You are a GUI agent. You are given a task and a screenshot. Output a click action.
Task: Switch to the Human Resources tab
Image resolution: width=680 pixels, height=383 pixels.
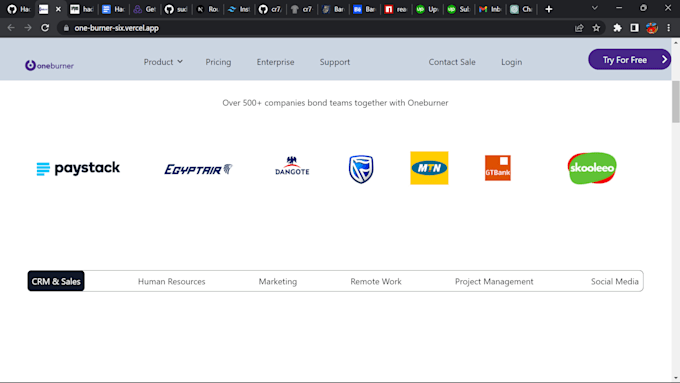click(172, 282)
